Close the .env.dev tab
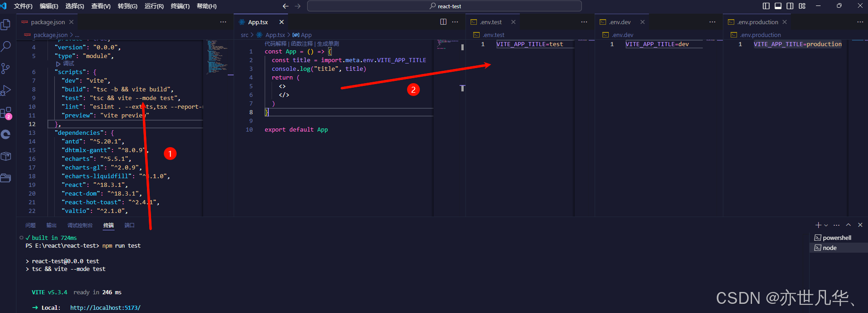The width and height of the screenshot is (868, 313). point(643,22)
